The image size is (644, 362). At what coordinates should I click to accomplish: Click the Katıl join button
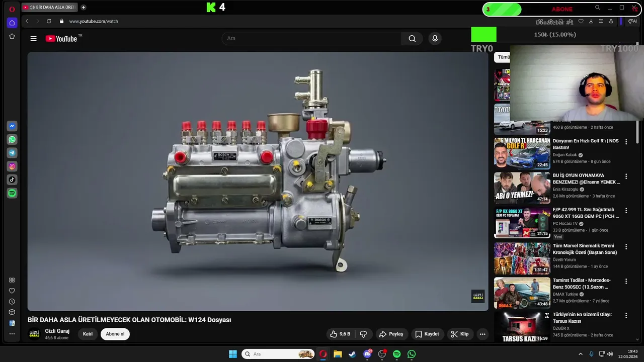click(88, 334)
